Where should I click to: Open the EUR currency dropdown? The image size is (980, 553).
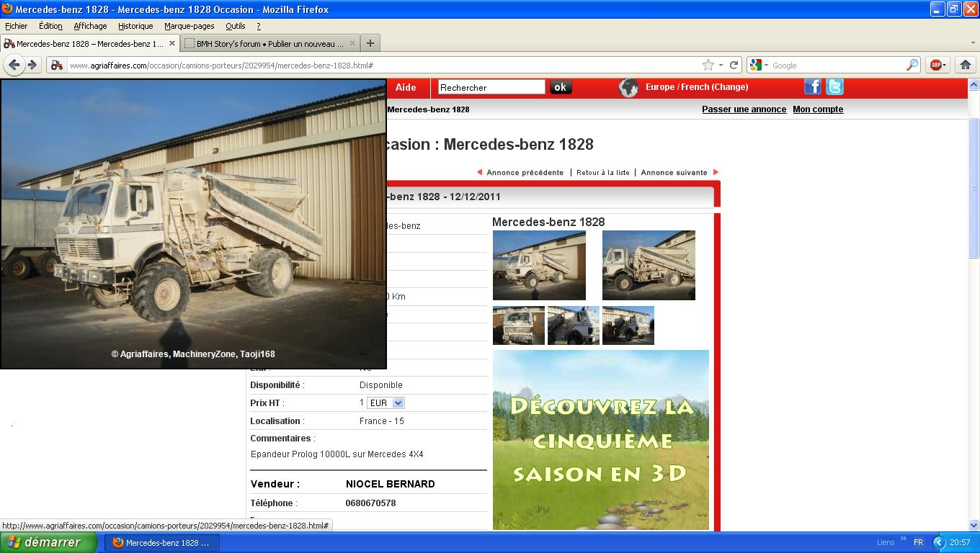point(386,403)
